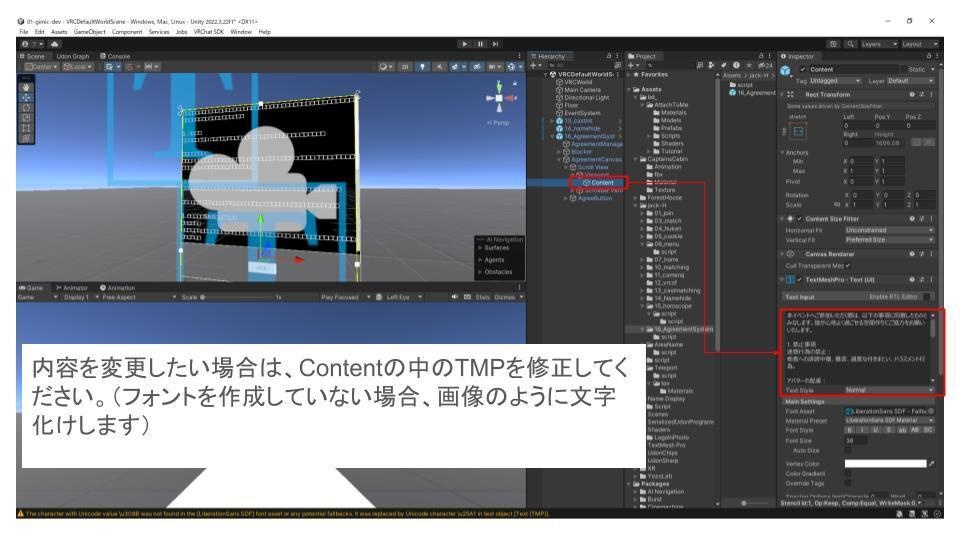Open the Vertical Fit dropdown
The width and height of the screenshot is (960, 540).
click(x=889, y=240)
